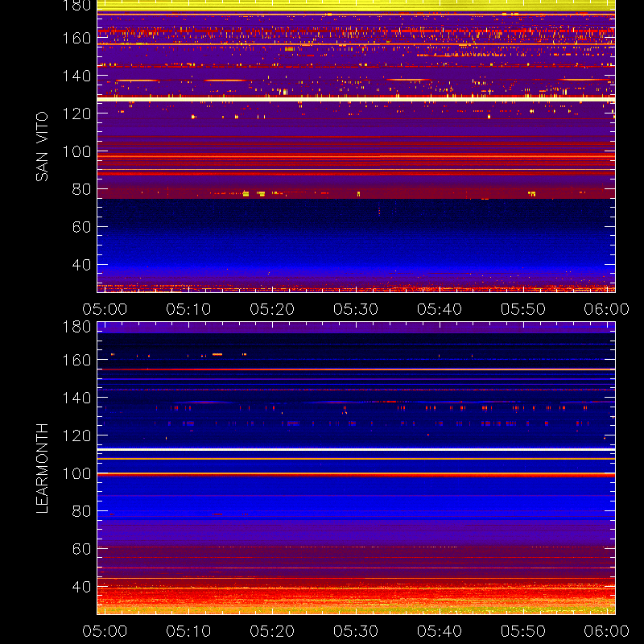
Task: Click 05:40 time label under Learmonth plot
Action: tap(440, 631)
